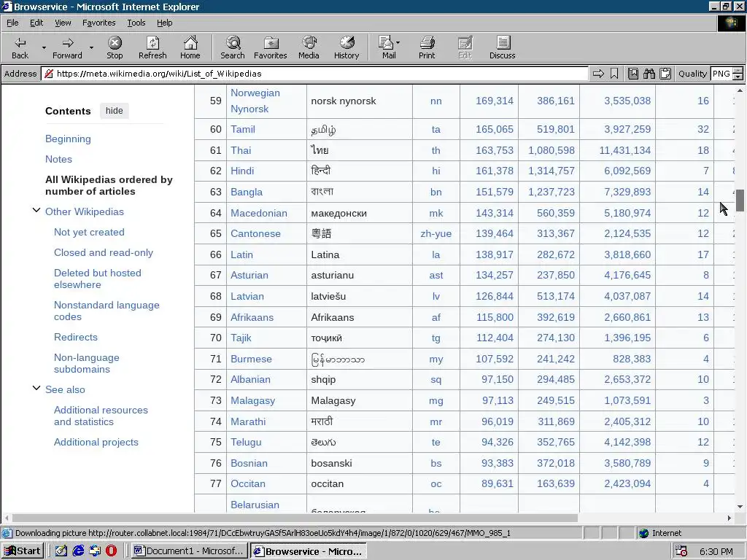
Task: Click the third quick launch icon
Action: (95, 551)
